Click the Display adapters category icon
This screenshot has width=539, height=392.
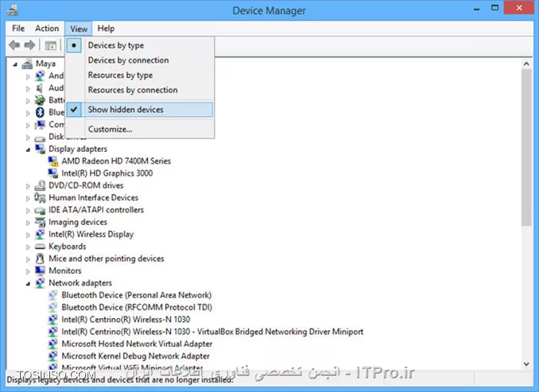pyautogui.click(x=40, y=149)
